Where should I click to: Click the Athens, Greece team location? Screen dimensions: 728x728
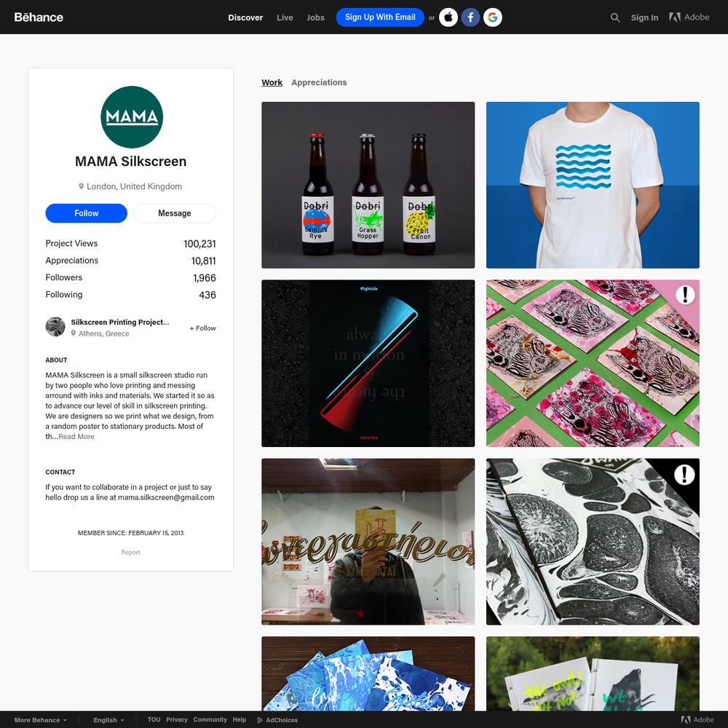tap(103, 333)
